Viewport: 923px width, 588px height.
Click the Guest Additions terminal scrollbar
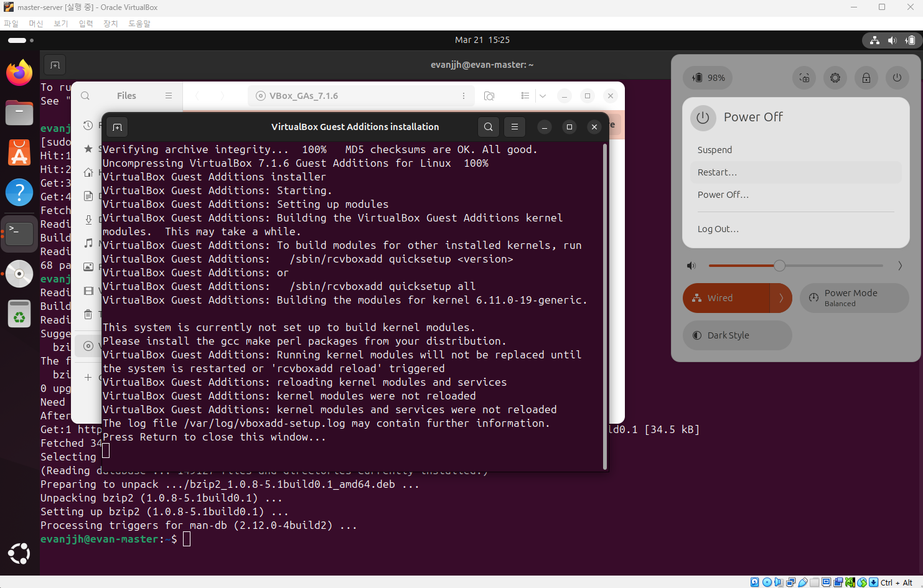[604, 306]
